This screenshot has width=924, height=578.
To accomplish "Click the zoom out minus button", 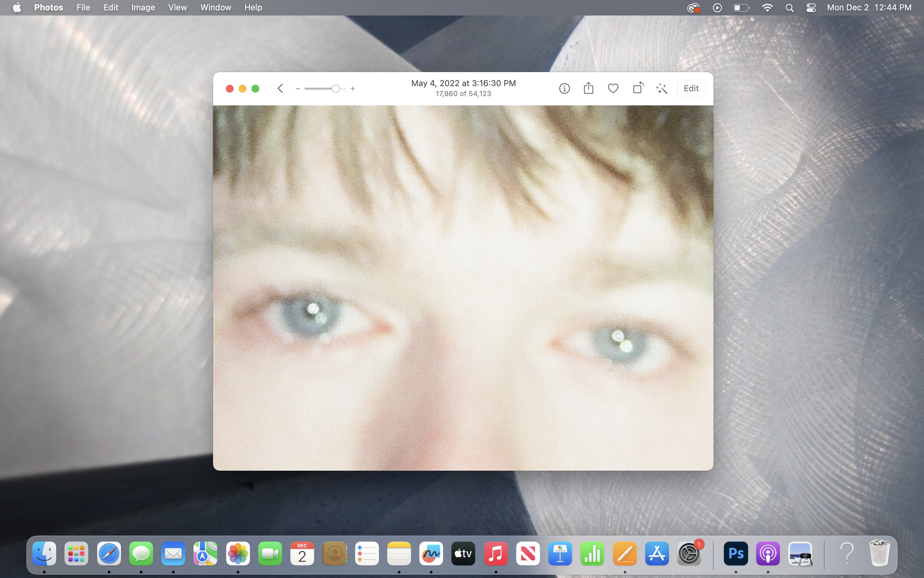I will click(298, 89).
